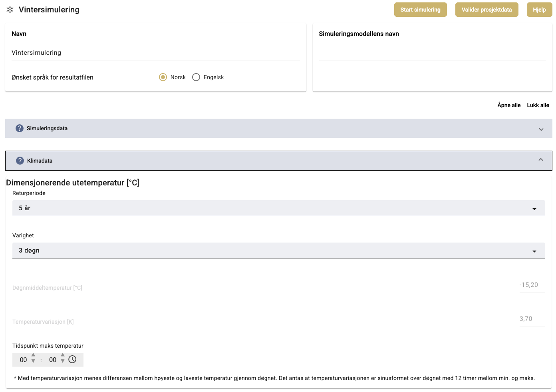Select Norsk as result file language

(163, 77)
